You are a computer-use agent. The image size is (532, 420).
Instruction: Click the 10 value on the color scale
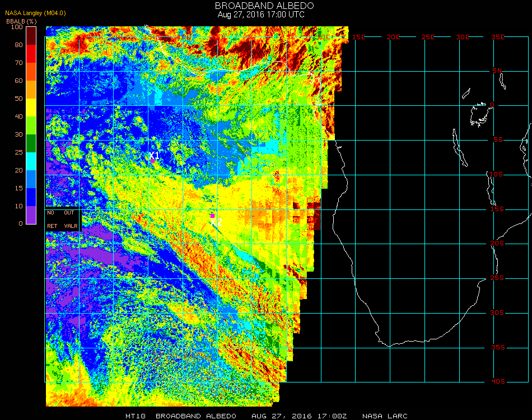[x=18, y=206]
